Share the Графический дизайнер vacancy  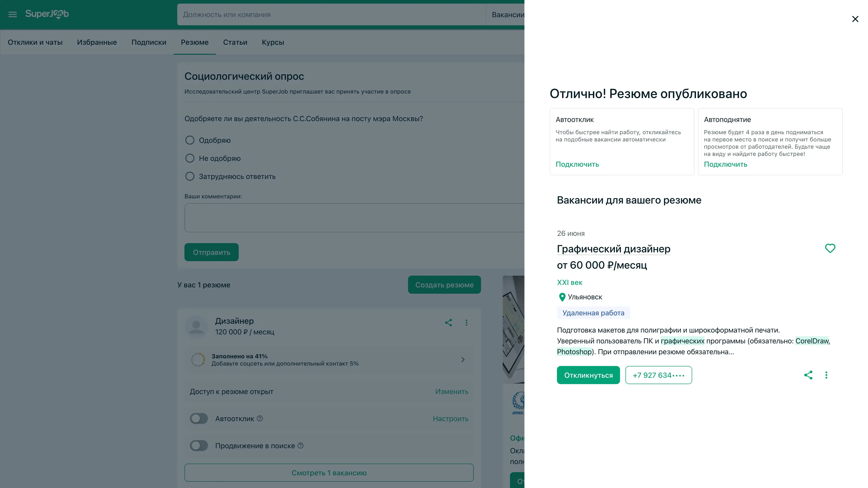click(808, 375)
